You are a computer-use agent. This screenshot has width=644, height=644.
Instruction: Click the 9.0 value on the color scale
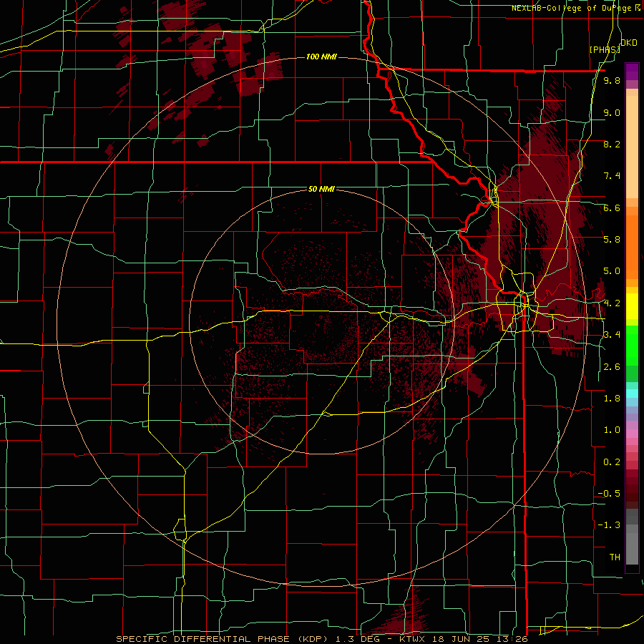pyautogui.click(x=612, y=112)
